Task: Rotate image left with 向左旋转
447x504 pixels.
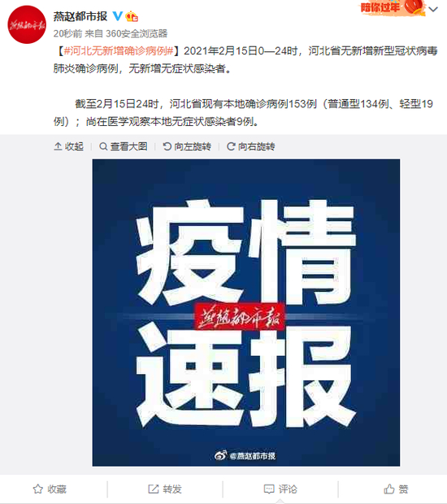Action: coord(187,146)
